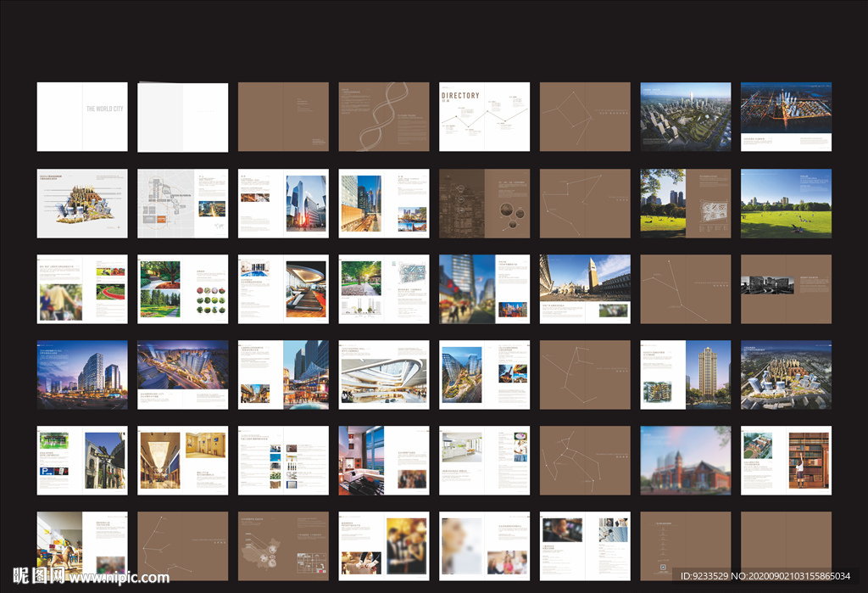Select the golden chandelier lobby spread

point(183,461)
